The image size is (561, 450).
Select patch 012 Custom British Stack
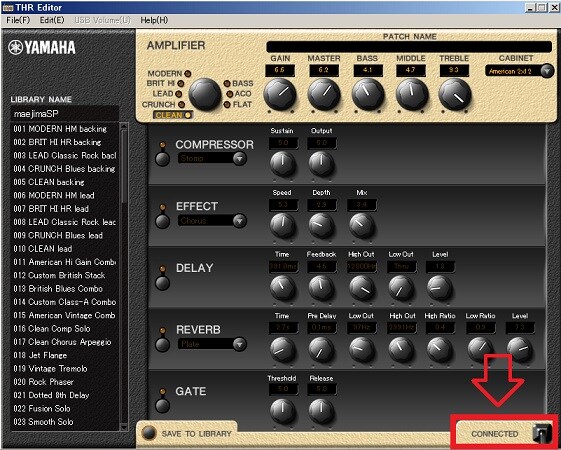point(64,275)
